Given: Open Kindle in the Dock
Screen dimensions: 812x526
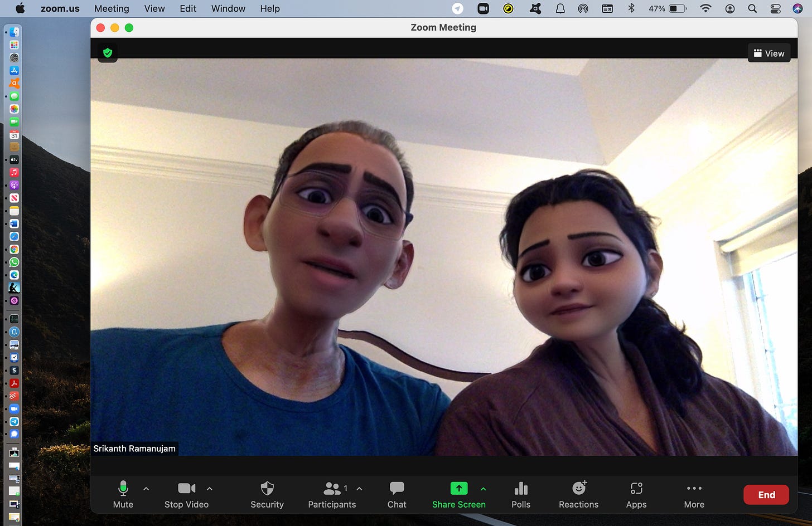Looking at the screenshot, I should click(14, 288).
